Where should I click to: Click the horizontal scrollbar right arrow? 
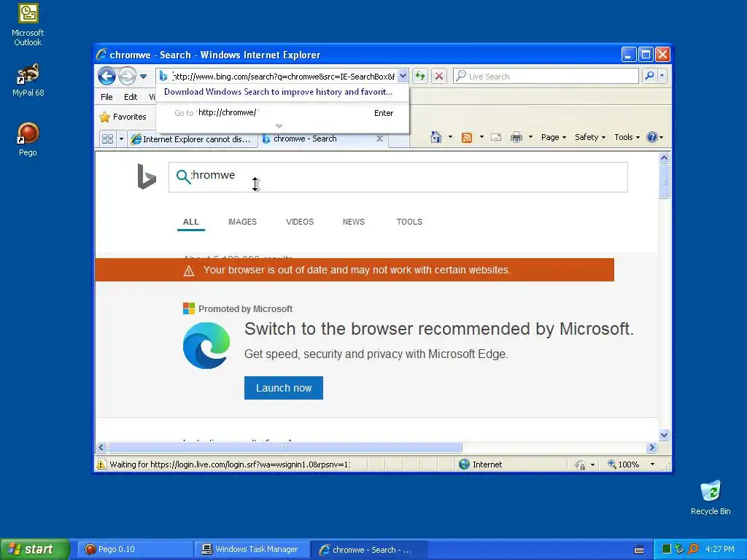[651, 448]
